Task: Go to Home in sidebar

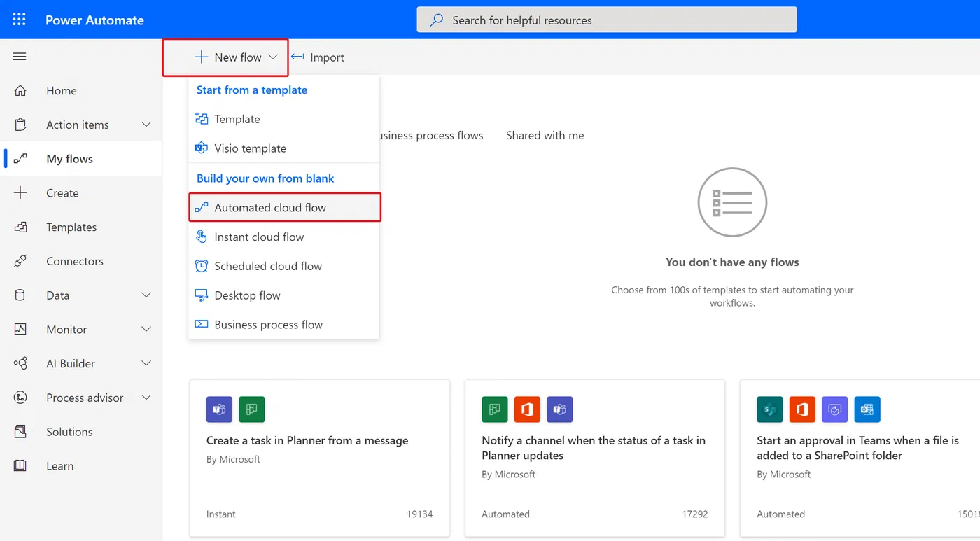Action: 62,90
